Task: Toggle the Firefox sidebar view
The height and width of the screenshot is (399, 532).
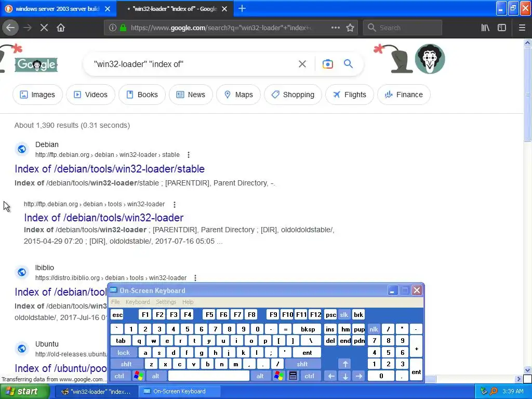Action: (x=502, y=28)
